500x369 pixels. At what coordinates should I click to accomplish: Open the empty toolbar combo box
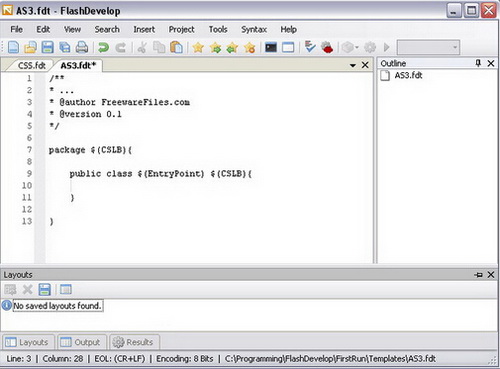pyautogui.click(x=428, y=47)
